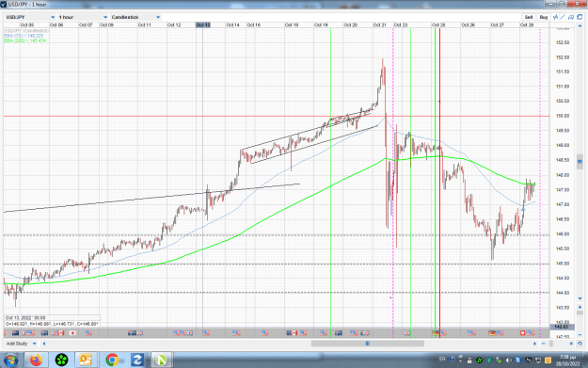The image size is (588, 368).
Task: Click the scroll-right arrow on time scrollbar
Action: 535,344
